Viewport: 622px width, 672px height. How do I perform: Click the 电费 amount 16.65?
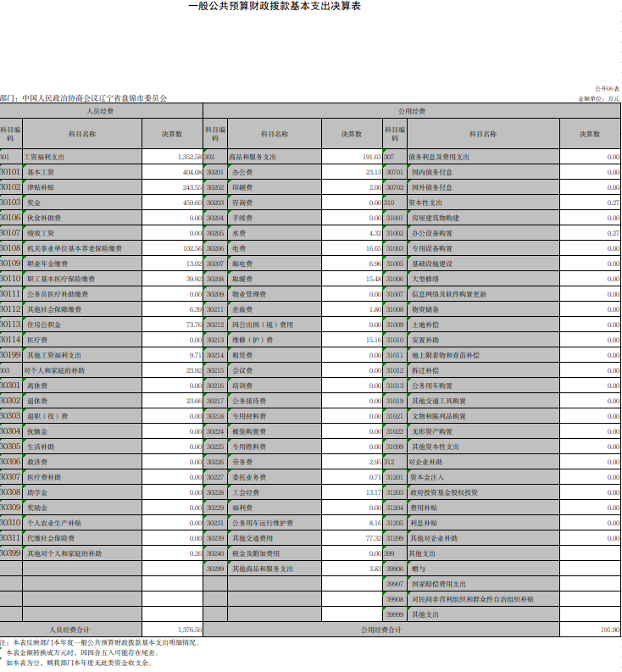pyautogui.click(x=374, y=248)
